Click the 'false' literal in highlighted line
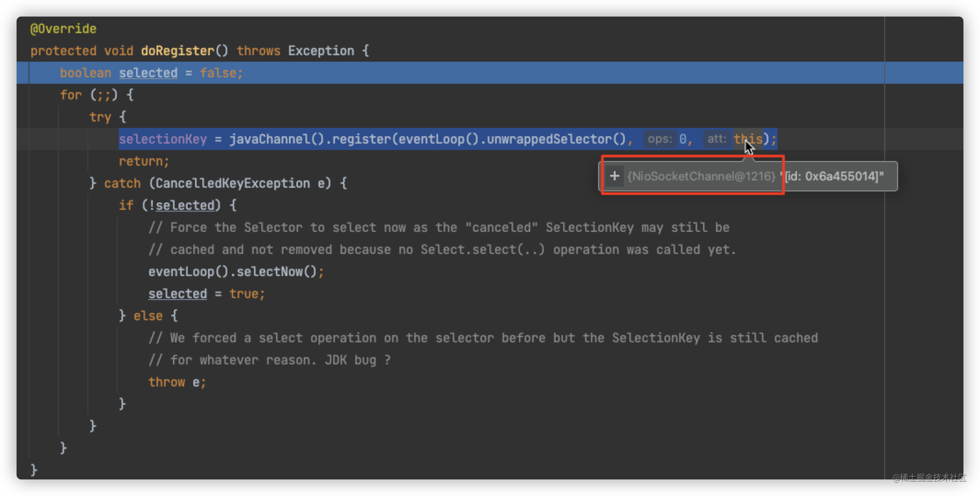The width and height of the screenshot is (980, 496). [218, 73]
